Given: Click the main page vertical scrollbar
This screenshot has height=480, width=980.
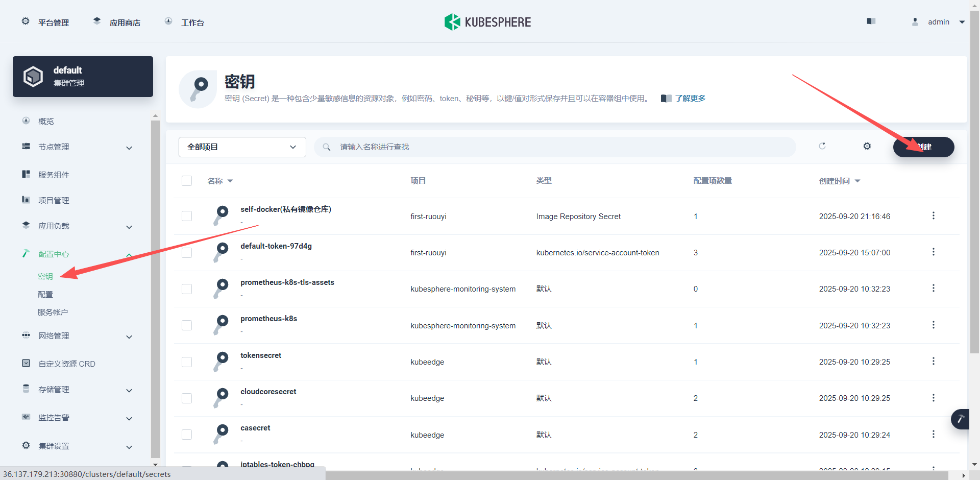Looking at the screenshot, I should click(x=974, y=181).
